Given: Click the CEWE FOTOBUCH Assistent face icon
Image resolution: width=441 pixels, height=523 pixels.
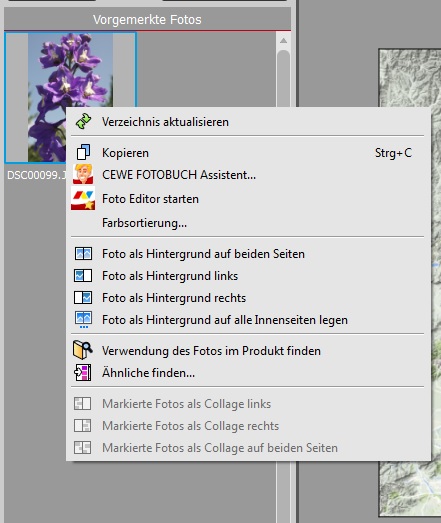Looking at the screenshot, I should [83, 174].
